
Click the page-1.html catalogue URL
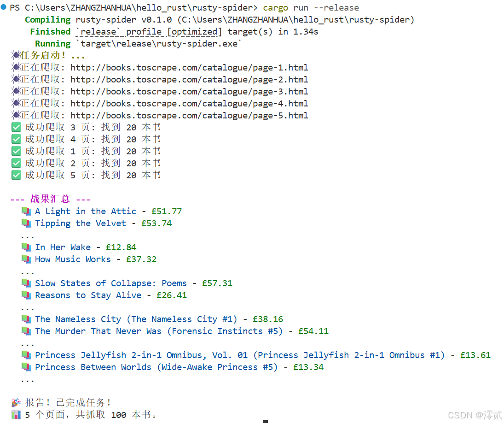coord(189,68)
